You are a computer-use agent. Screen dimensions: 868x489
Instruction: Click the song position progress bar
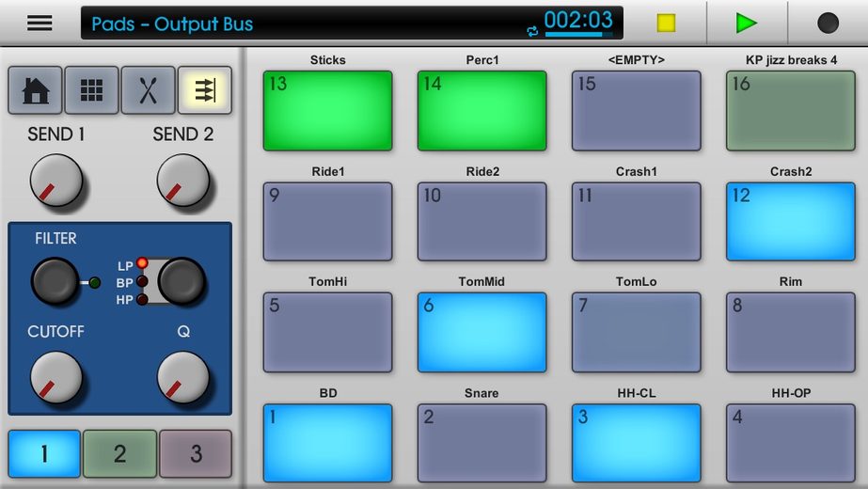579,35
